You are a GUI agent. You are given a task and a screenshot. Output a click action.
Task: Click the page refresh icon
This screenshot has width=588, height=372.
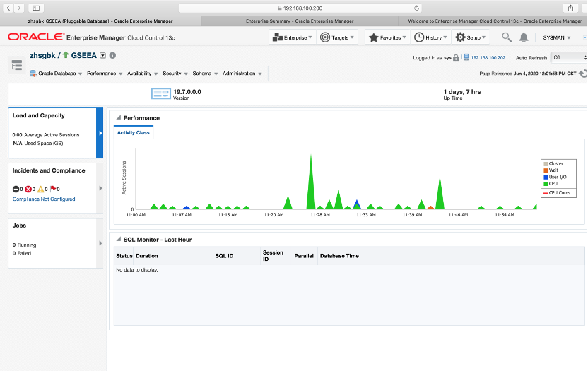point(583,74)
